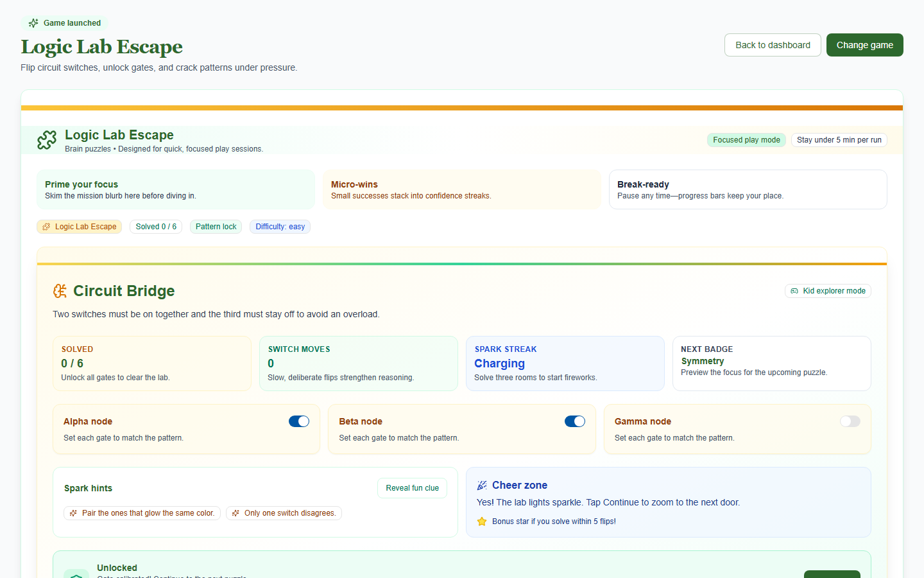The width and height of the screenshot is (924, 578).
Task: Enable the Gamma node switch
Action: (850, 421)
